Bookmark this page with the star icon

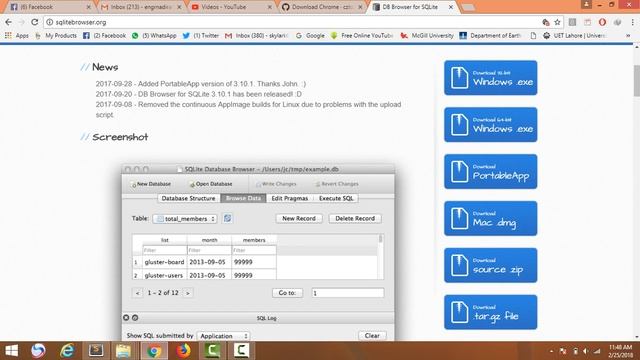point(557,22)
